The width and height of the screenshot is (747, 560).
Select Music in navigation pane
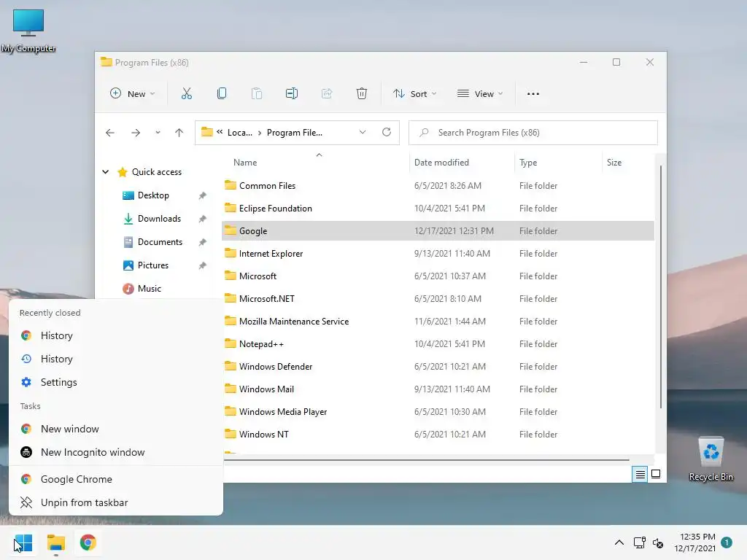149,289
